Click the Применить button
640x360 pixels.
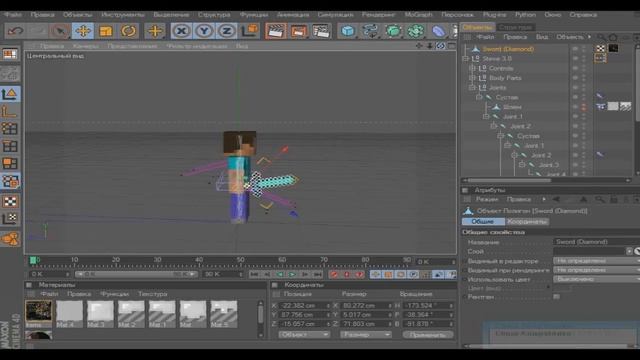point(428,335)
